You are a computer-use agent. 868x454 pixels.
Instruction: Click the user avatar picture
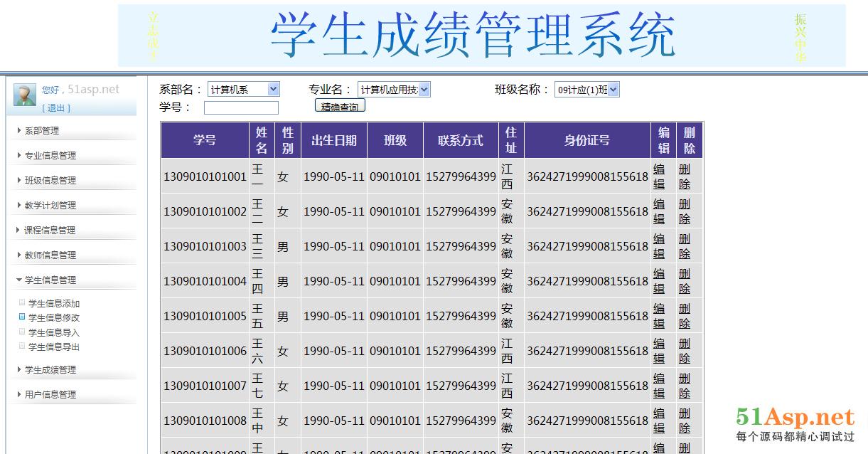[x=25, y=95]
